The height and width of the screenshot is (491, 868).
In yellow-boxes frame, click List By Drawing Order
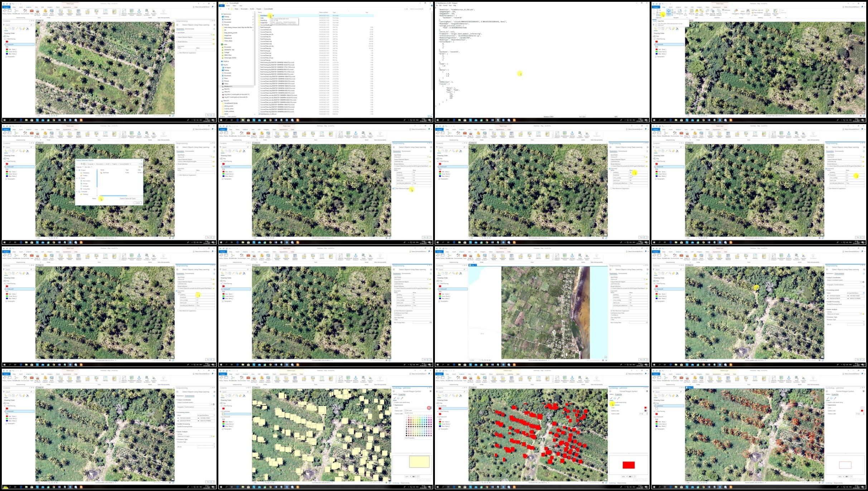[x=222, y=396]
